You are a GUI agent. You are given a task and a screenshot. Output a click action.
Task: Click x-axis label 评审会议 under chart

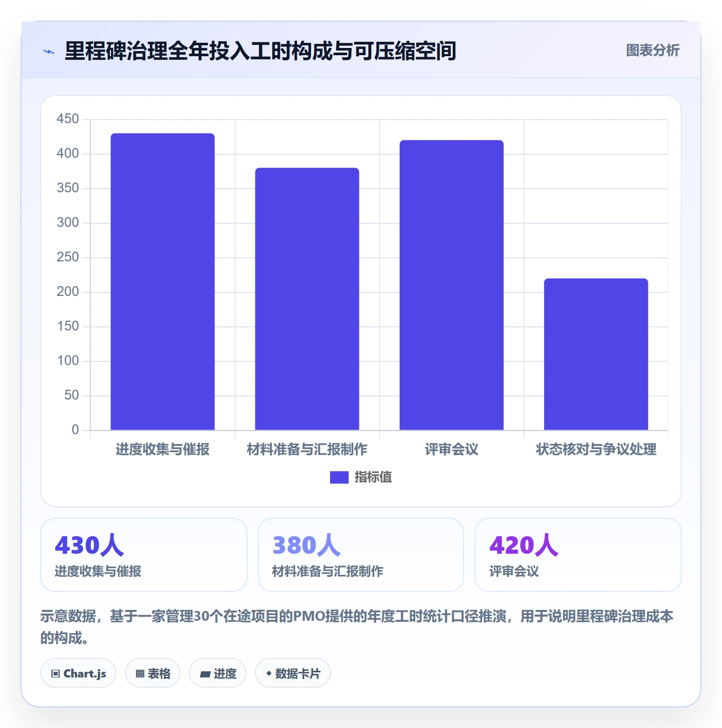click(x=451, y=450)
